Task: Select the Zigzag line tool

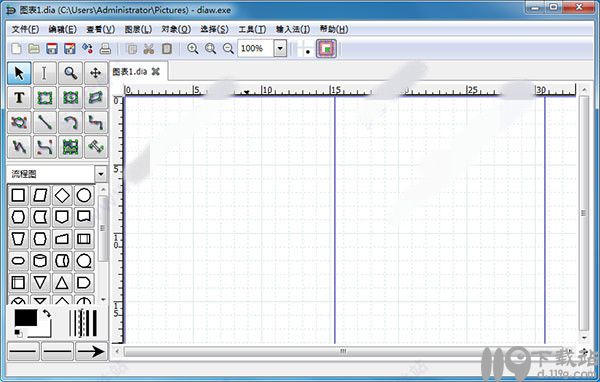Action: (x=96, y=122)
